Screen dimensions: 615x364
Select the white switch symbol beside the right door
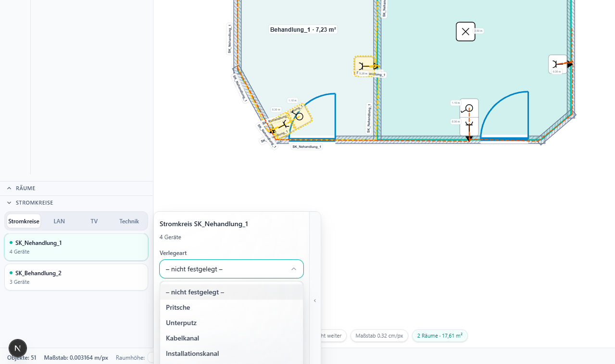[x=469, y=108]
